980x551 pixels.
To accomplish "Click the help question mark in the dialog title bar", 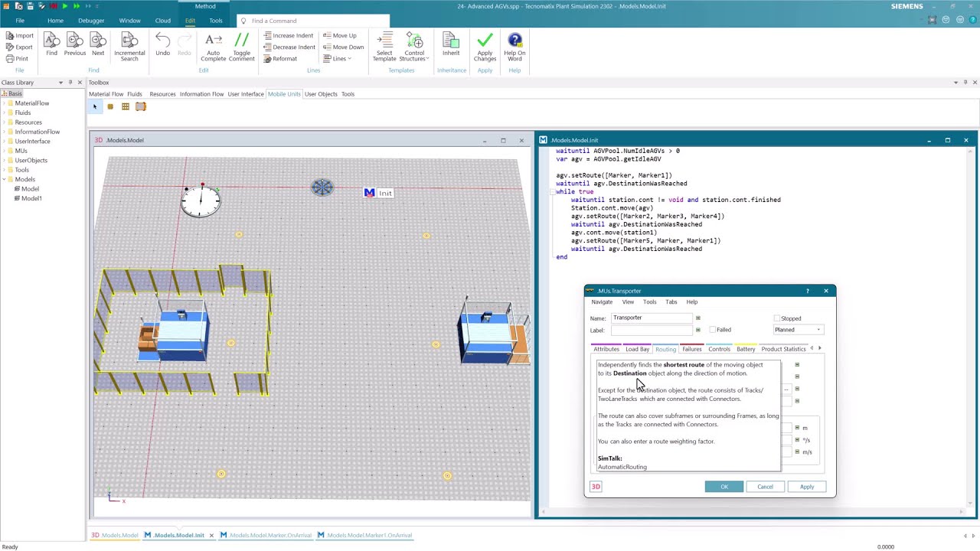I will tap(807, 291).
